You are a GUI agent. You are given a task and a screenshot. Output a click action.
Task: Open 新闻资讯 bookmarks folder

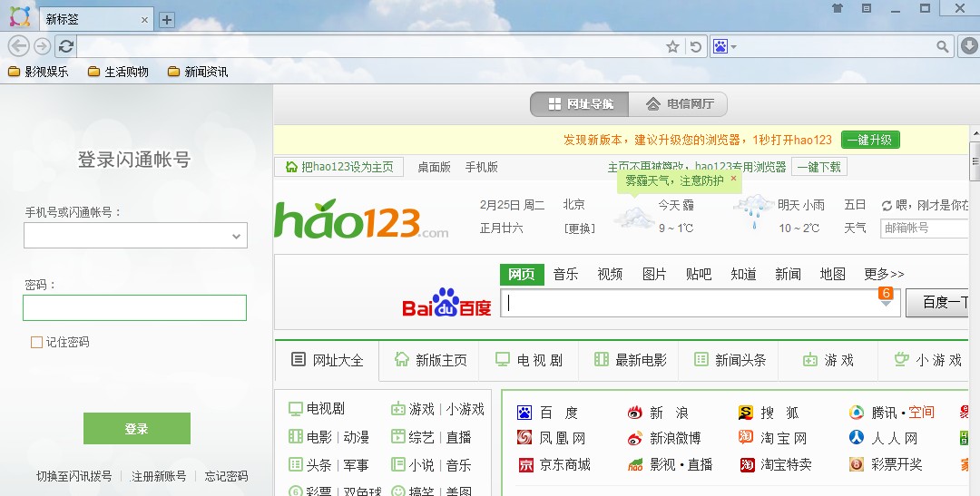pyautogui.click(x=198, y=72)
